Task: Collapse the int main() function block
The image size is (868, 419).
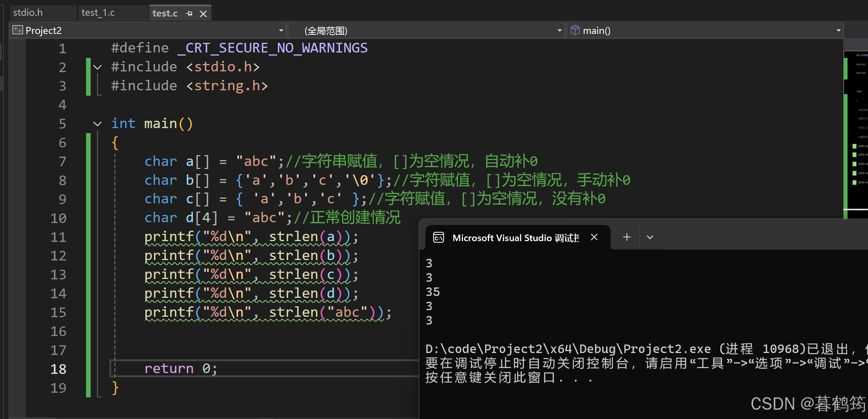Action: pos(98,124)
